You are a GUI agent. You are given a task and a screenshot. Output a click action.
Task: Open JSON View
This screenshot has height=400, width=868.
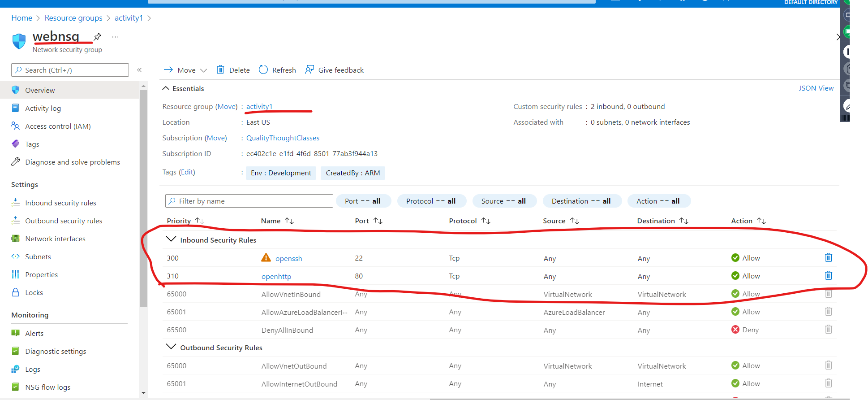pos(816,88)
